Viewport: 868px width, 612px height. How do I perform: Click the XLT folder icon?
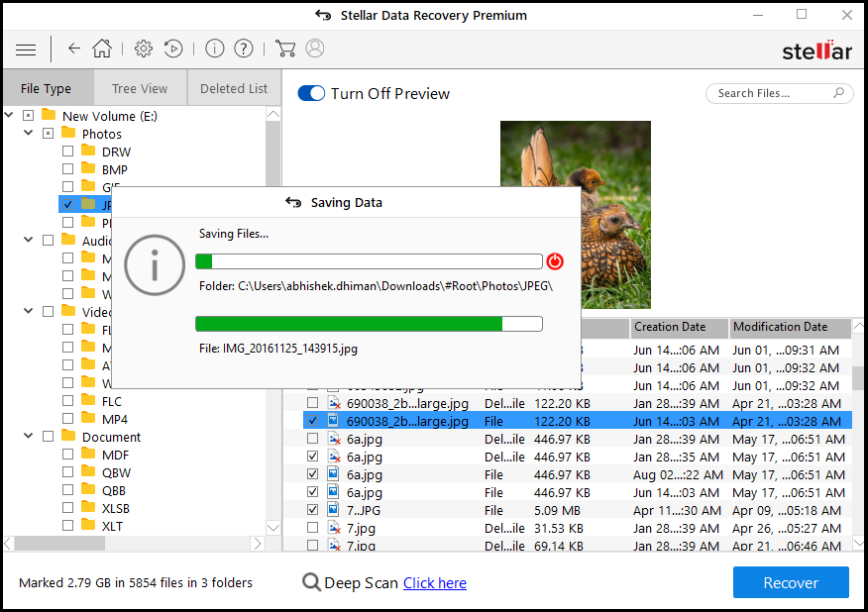[88, 525]
